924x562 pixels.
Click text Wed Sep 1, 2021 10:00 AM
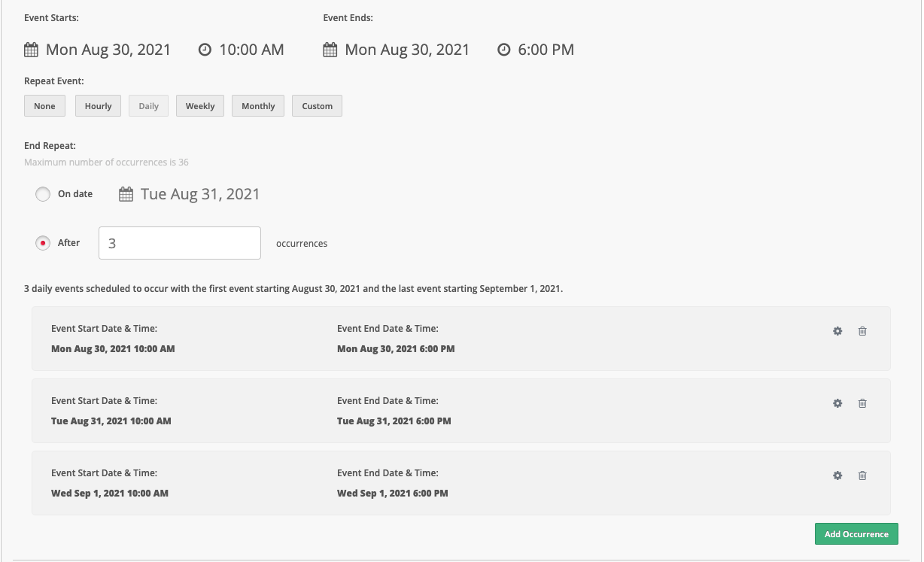pyautogui.click(x=110, y=494)
